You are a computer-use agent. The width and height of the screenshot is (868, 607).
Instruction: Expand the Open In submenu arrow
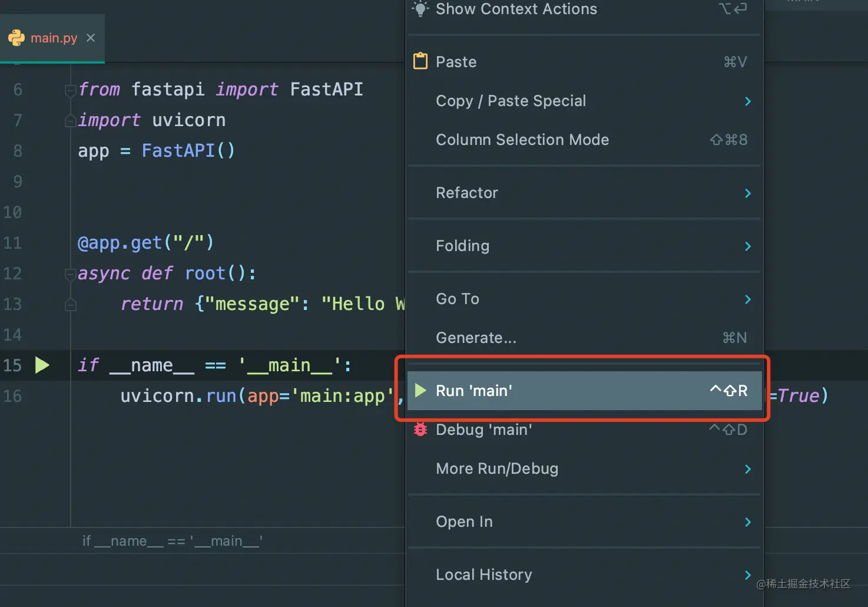click(748, 522)
